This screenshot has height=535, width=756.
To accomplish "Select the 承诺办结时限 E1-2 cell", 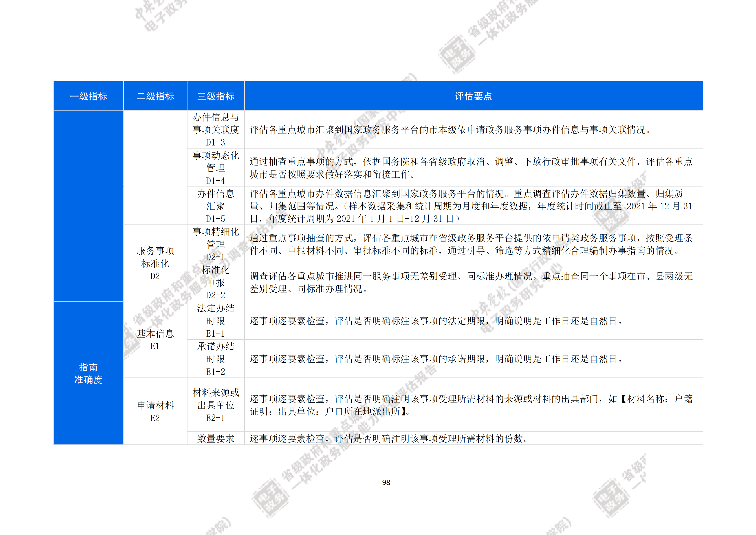I will [216, 359].
